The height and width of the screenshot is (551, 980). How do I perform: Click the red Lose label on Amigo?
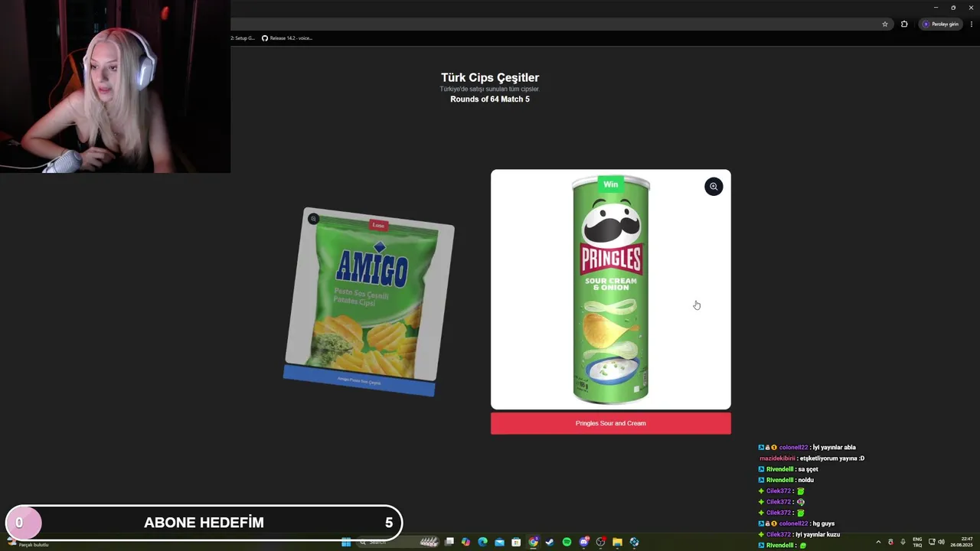point(377,225)
